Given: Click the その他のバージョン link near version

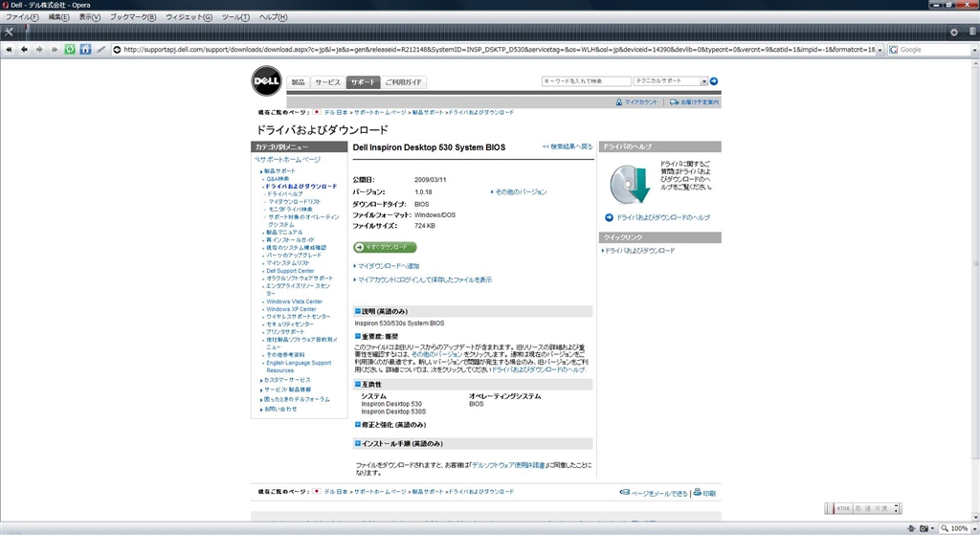Looking at the screenshot, I should (519, 191).
